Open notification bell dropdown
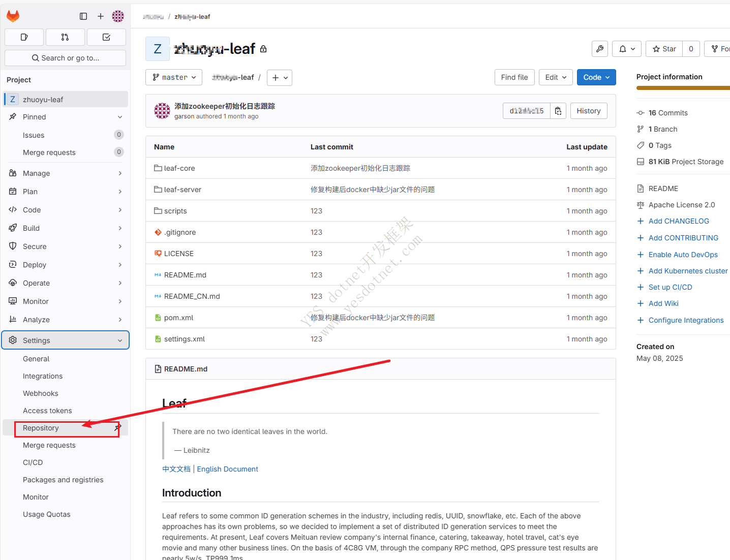 [627, 49]
